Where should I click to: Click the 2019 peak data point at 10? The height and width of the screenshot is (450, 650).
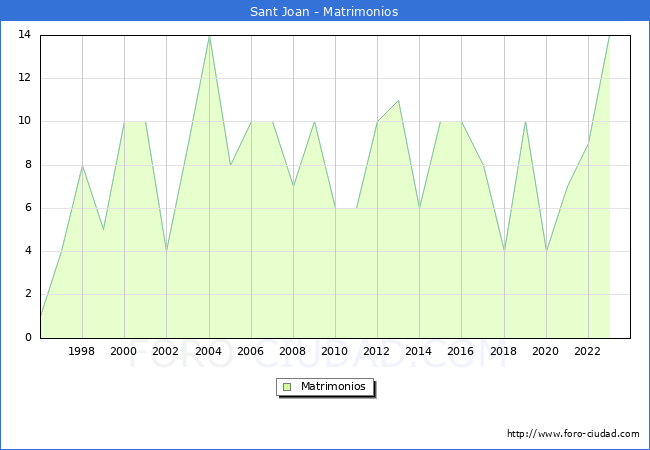(525, 122)
